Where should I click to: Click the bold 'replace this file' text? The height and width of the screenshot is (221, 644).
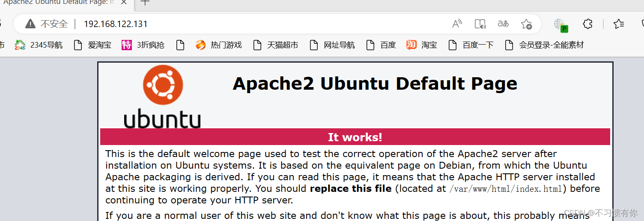pyautogui.click(x=351, y=188)
